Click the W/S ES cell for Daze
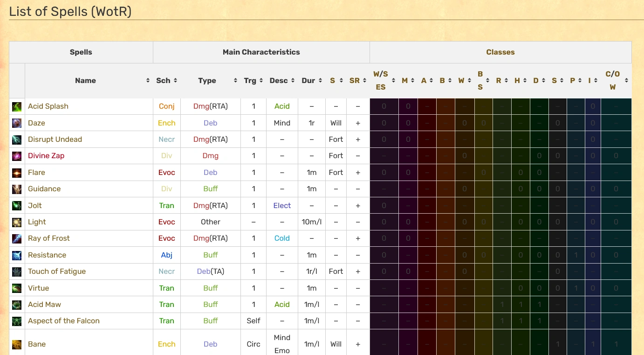644x355 pixels. (x=384, y=123)
